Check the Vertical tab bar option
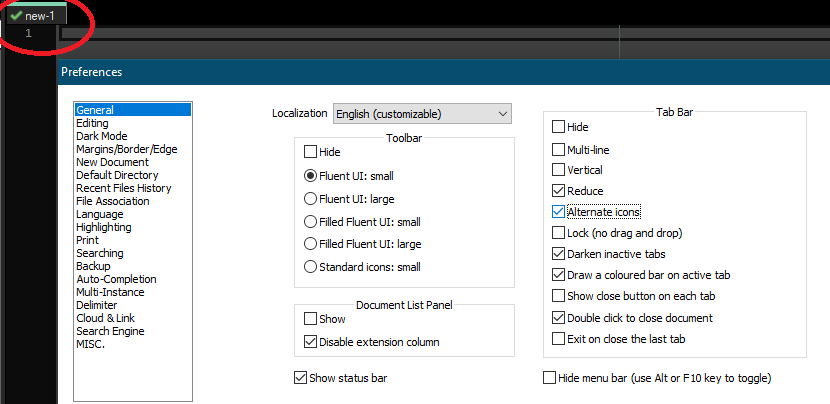This screenshot has width=830, height=404. coord(558,170)
